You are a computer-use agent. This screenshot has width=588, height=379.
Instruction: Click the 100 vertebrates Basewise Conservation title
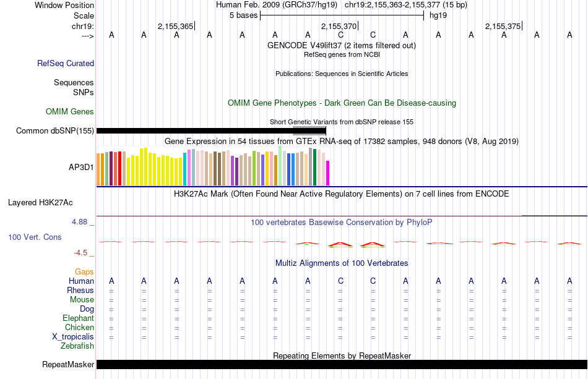(341, 222)
